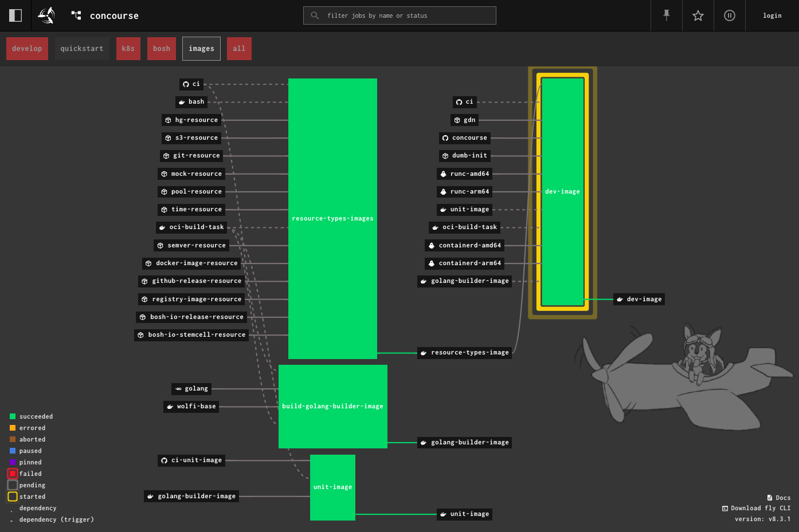Open the running dev-image job box

point(562,192)
